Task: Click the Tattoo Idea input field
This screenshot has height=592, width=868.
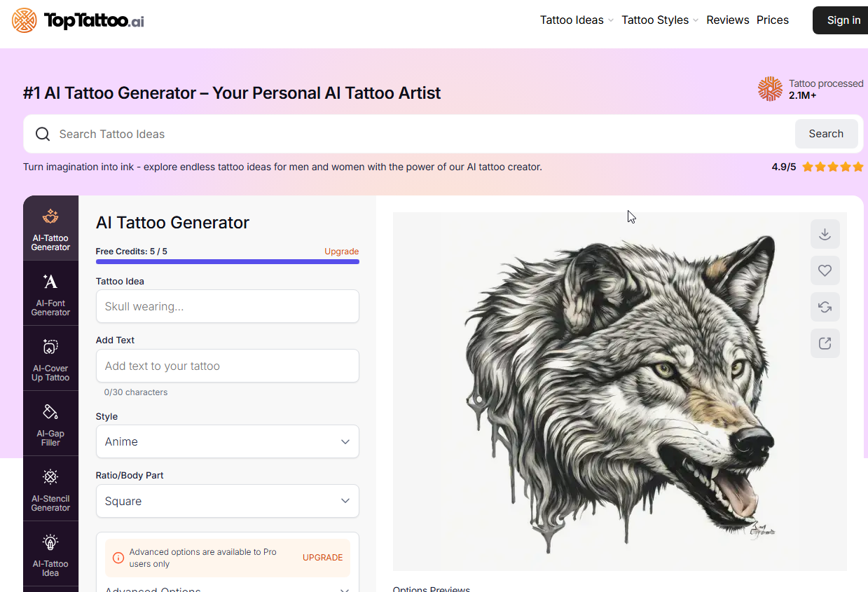Action: (227, 306)
